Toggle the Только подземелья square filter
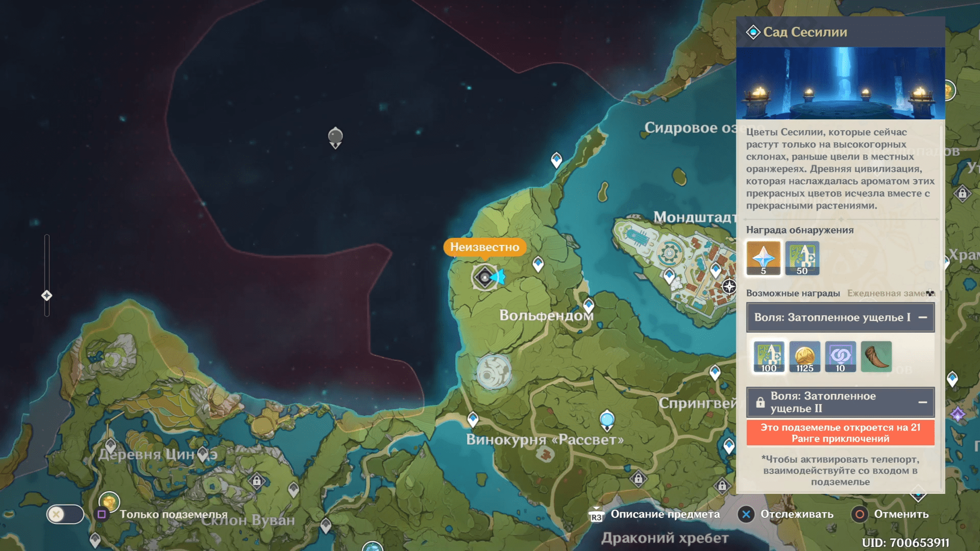980x551 pixels. tap(102, 514)
